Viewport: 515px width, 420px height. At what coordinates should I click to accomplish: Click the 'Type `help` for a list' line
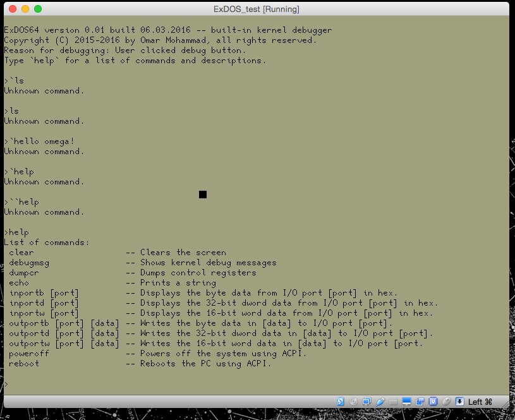point(135,61)
